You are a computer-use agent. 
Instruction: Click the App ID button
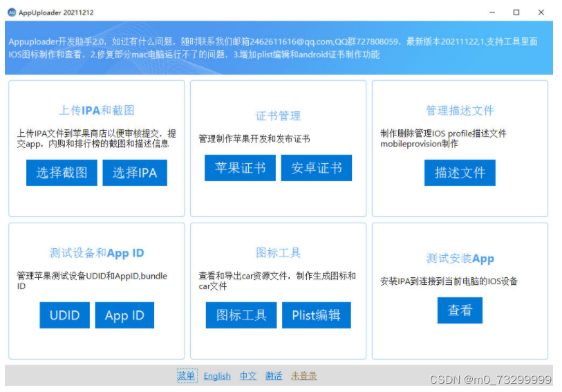point(124,315)
